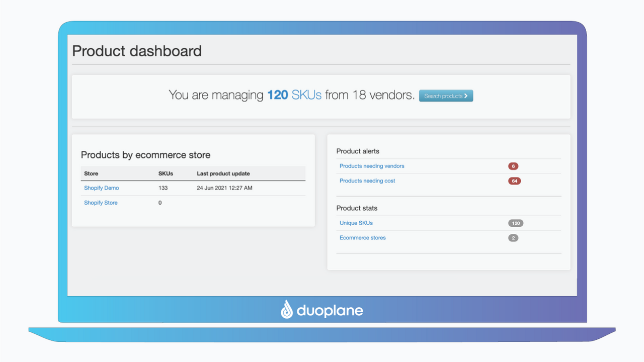View Products needing vendors alert
The image size is (644, 362).
(x=371, y=166)
